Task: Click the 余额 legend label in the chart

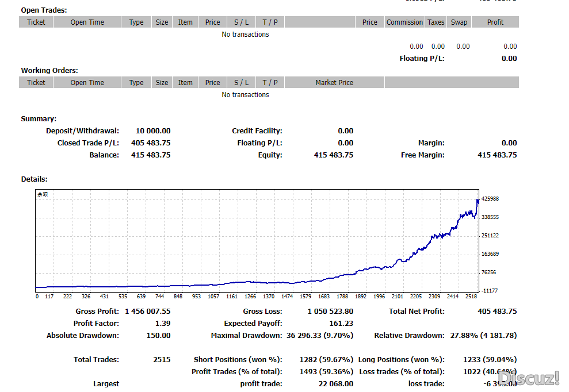Action: (x=43, y=194)
